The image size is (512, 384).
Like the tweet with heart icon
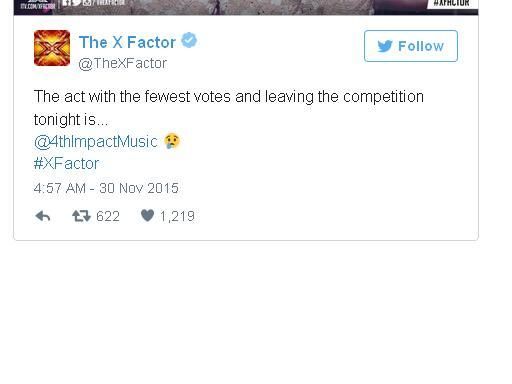pos(147,215)
